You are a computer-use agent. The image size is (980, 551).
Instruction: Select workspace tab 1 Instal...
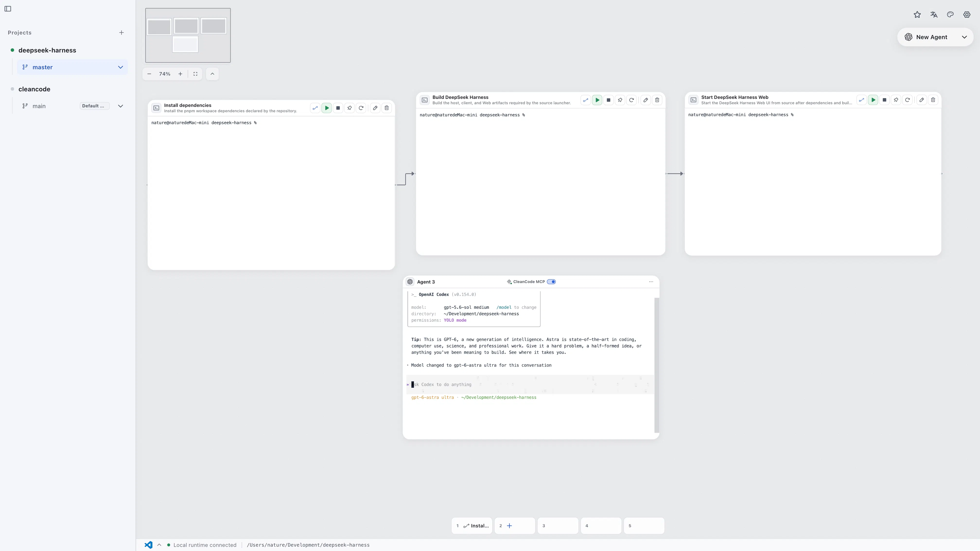click(472, 525)
